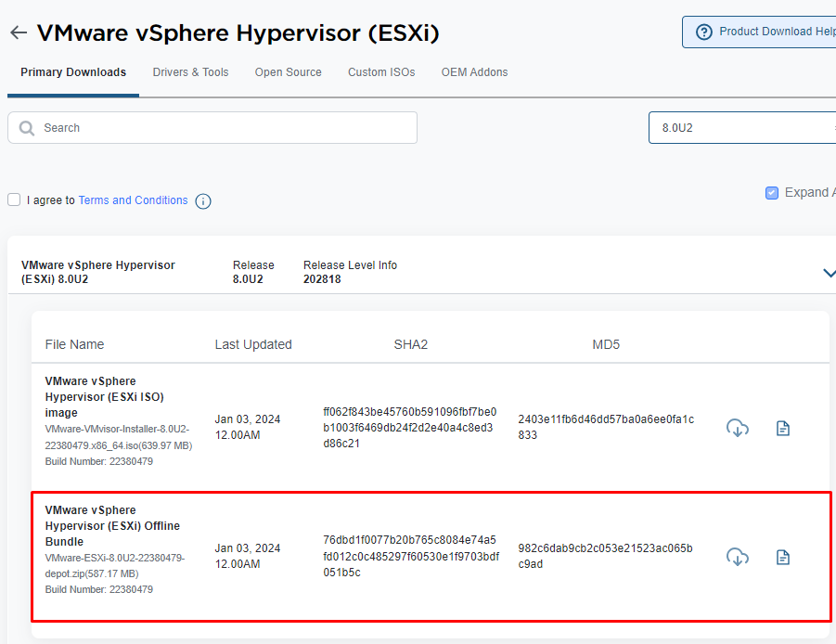This screenshot has width=836, height=644.
Task: Open the document icon for Offline Bundle
Action: click(x=783, y=557)
